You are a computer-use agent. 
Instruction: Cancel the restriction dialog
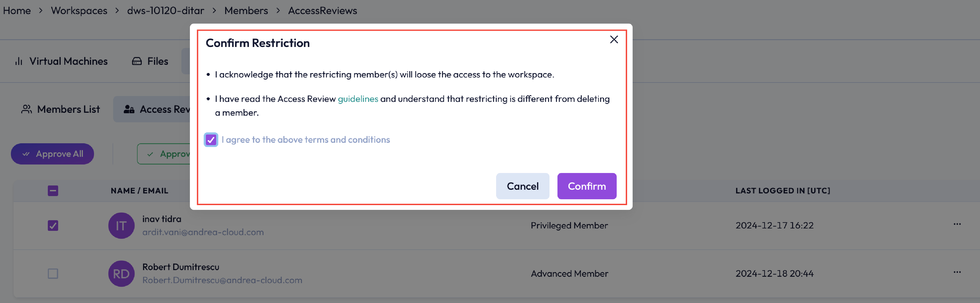(x=522, y=186)
